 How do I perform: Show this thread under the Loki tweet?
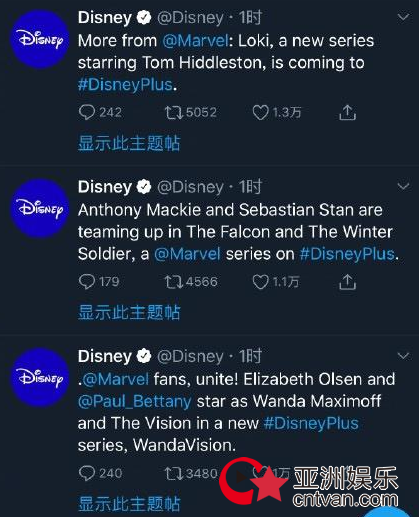(x=129, y=143)
